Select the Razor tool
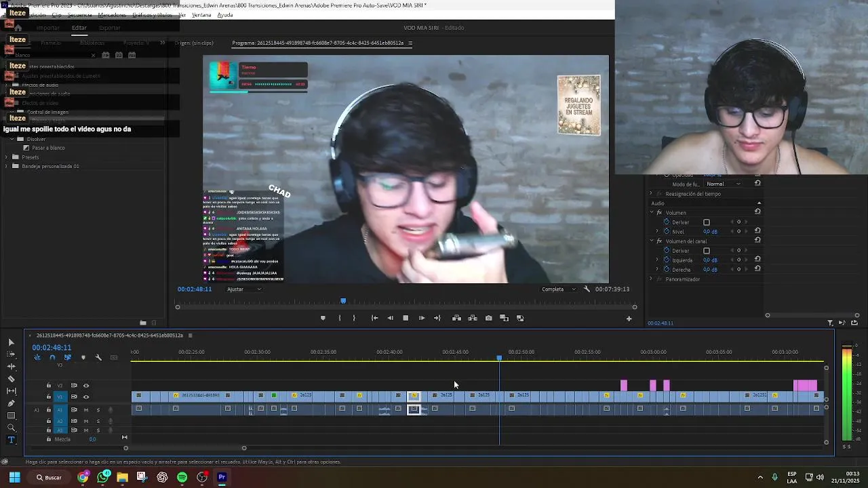The image size is (868, 488). (x=11, y=379)
